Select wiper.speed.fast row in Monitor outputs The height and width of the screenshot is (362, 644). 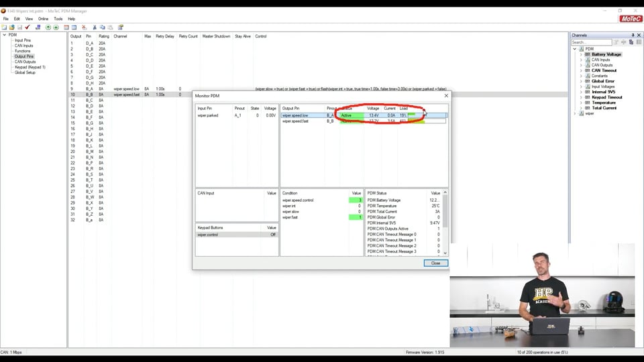pos(364,121)
